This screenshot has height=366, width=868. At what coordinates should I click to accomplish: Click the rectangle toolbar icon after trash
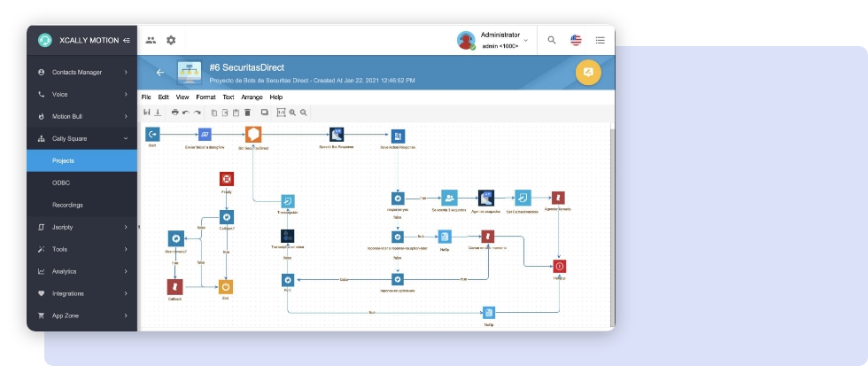[x=265, y=113]
